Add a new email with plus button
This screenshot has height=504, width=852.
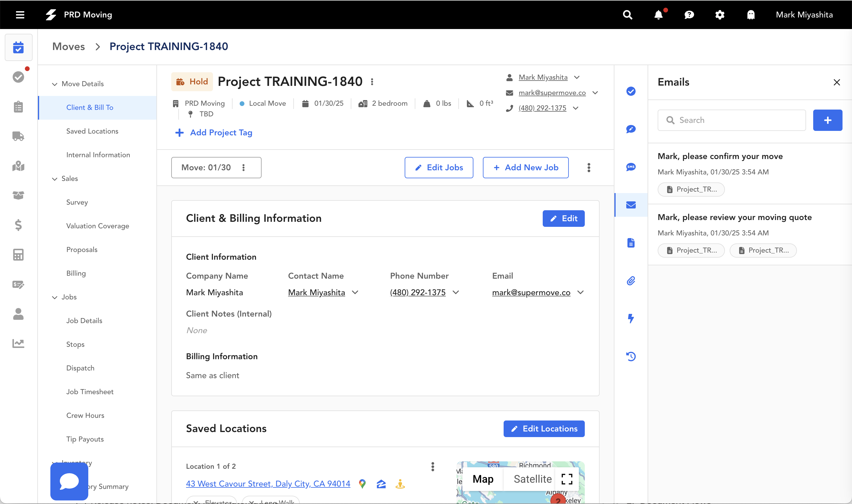pos(827,120)
